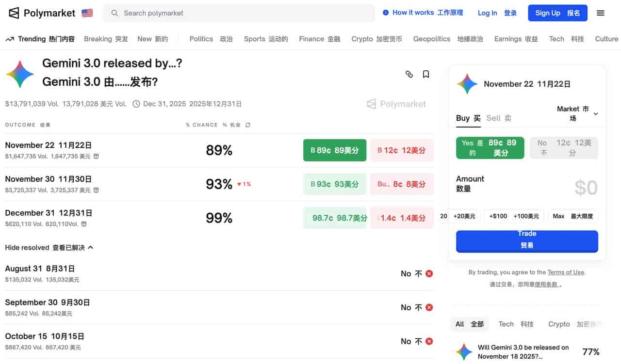621x364 pixels.
Task: Buy Yes 93¢ for November 30
Action: (x=335, y=184)
